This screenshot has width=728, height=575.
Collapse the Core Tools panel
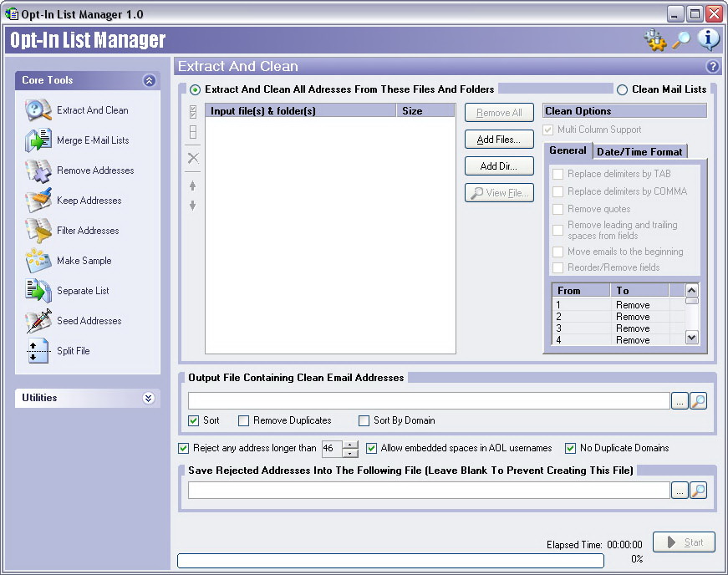pos(149,81)
